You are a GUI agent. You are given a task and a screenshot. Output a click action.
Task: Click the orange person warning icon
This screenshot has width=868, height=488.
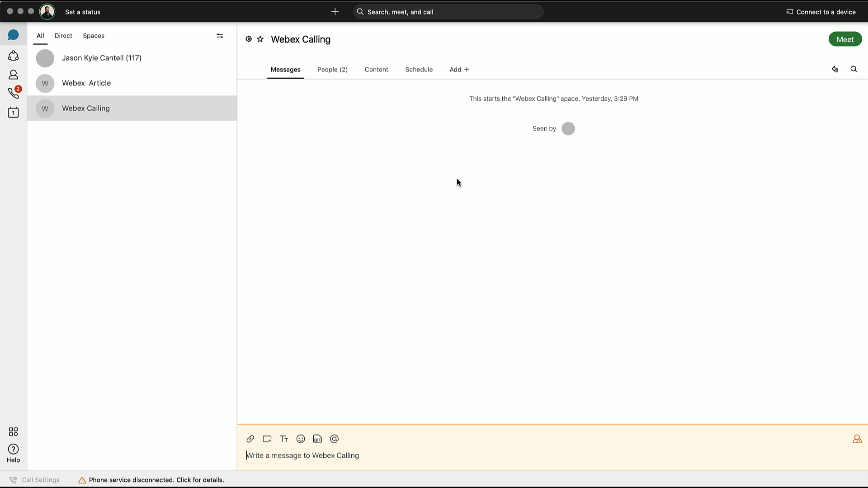click(x=857, y=439)
